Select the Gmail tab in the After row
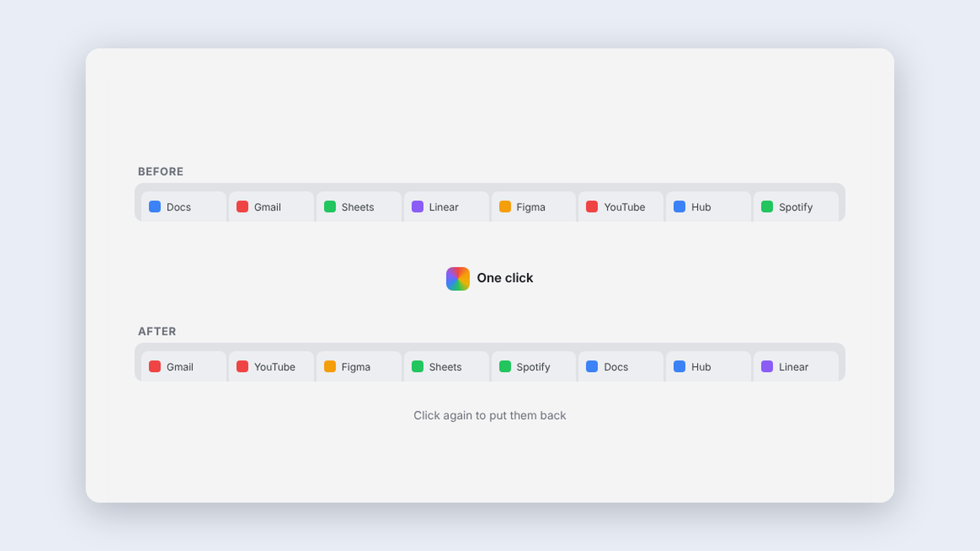The image size is (980, 551). pos(184,367)
